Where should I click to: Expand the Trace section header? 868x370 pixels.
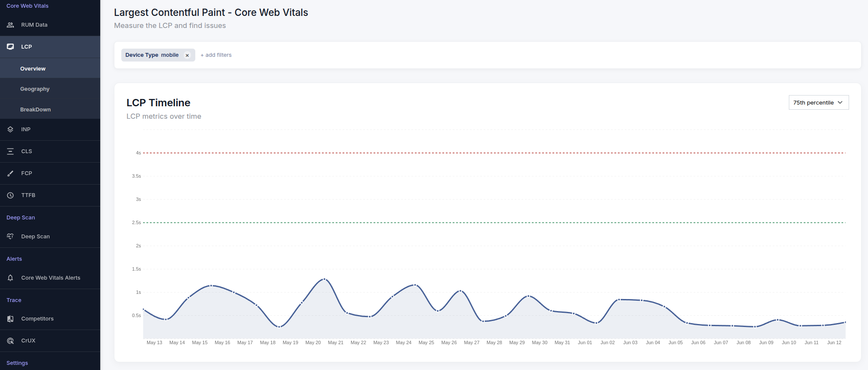click(14, 300)
